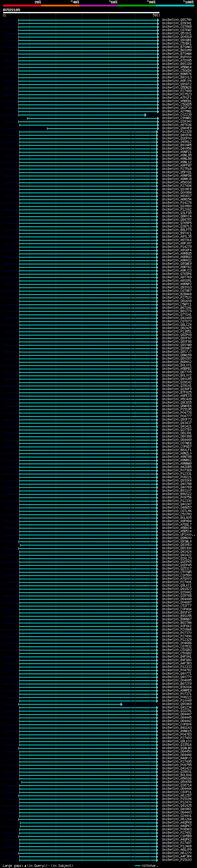The height and width of the screenshot is (868, 197).
Task: Open hit UniRef100_O04918
Action: coord(177,37)
